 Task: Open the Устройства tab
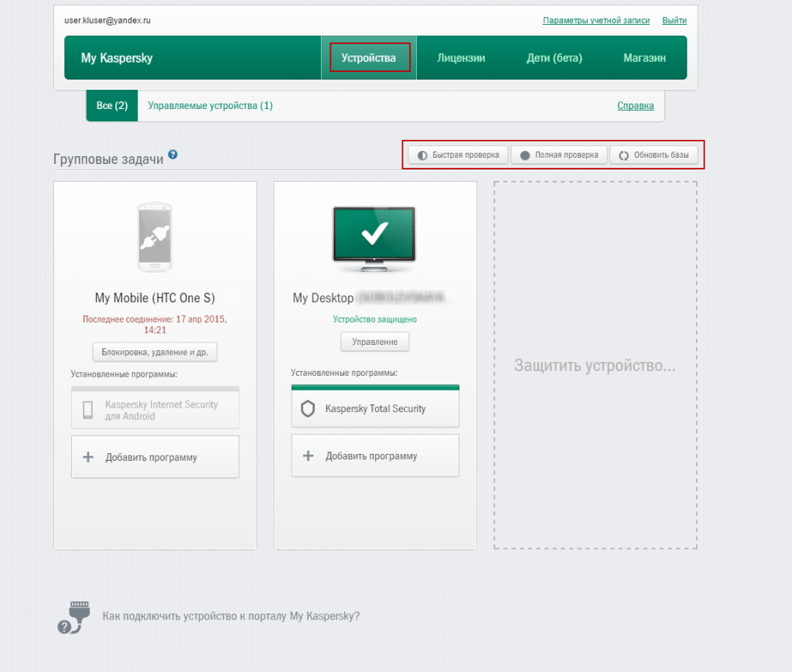[369, 58]
